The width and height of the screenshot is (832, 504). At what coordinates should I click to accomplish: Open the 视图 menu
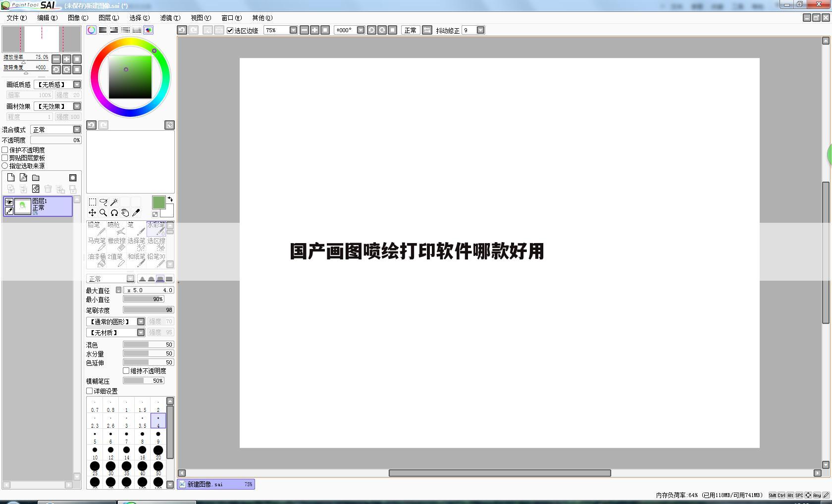201,18
